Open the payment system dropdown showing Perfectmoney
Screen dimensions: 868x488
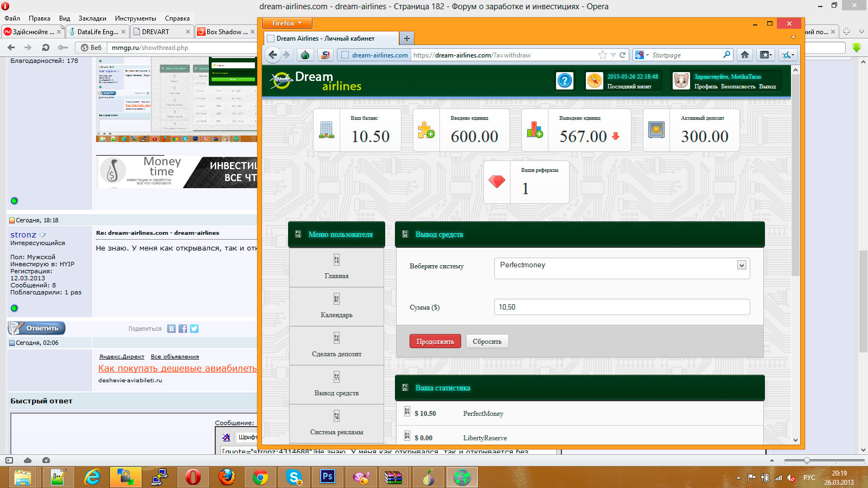coord(622,268)
